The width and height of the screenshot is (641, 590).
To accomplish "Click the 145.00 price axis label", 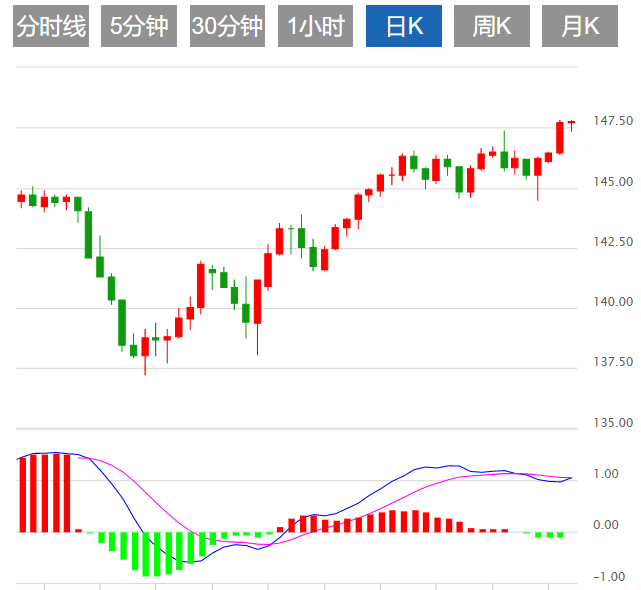I will pos(613,181).
